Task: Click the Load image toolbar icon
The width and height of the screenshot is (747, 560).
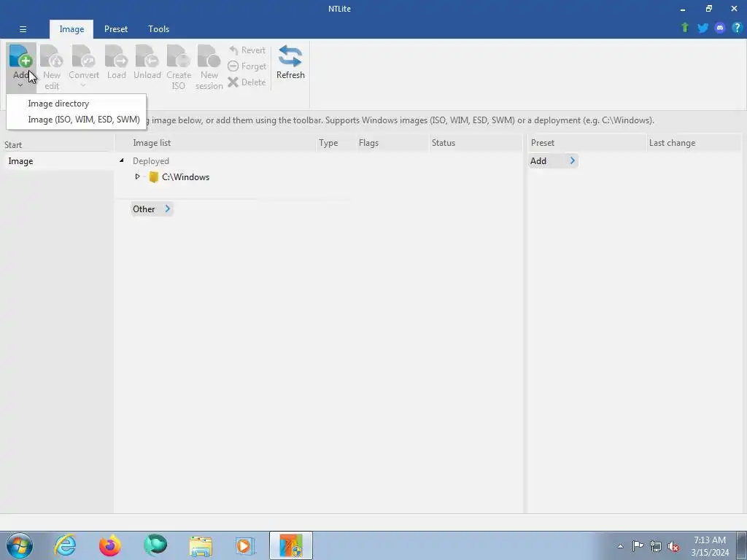Action: click(116, 55)
